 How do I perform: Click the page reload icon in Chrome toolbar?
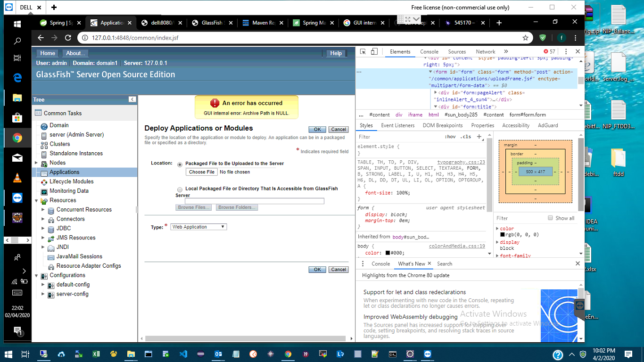[x=67, y=37]
